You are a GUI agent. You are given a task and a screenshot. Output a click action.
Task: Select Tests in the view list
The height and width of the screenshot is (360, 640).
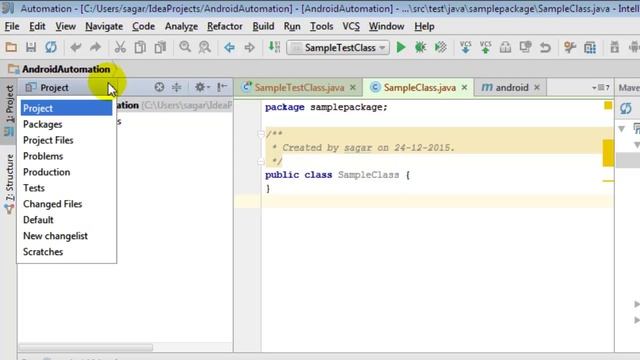click(67, 188)
